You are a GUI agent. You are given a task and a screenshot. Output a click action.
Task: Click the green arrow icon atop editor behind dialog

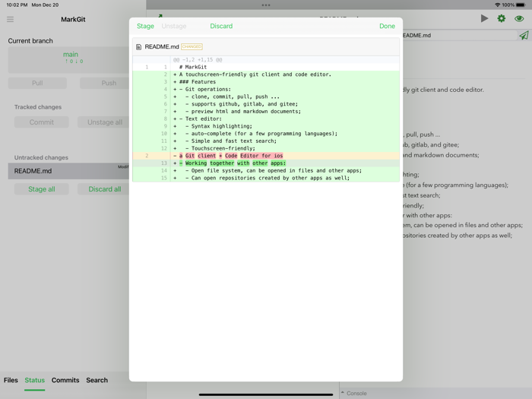pos(160,15)
